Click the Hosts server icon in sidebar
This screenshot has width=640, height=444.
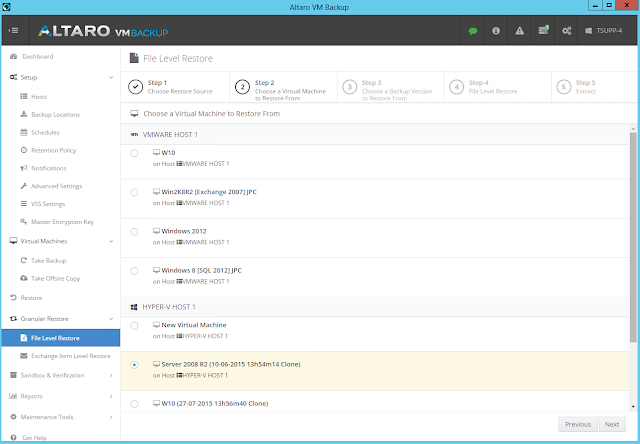[x=24, y=96]
